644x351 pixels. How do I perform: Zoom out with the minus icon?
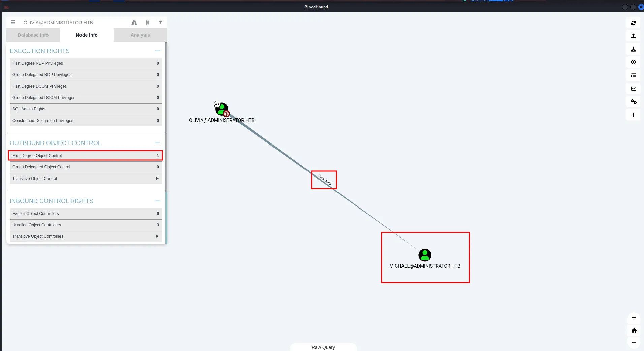[634, 343]
